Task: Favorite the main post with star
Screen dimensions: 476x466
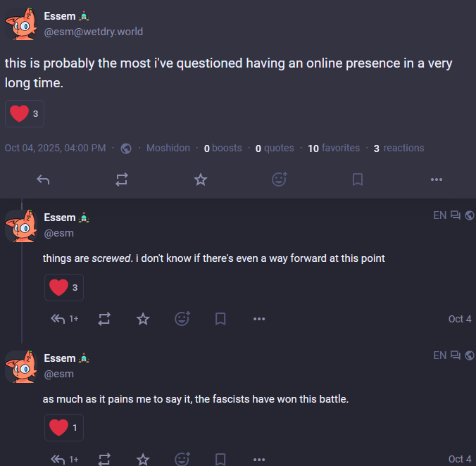Action: [201, 180]
